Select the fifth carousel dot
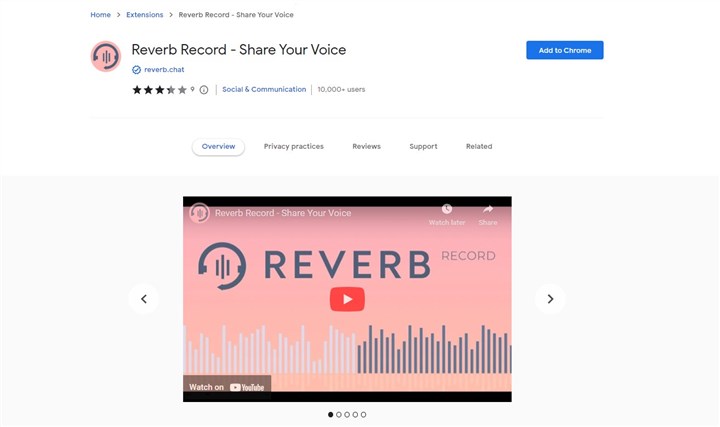The width and height of the screenshot is (720, 427). click(364, 415)
